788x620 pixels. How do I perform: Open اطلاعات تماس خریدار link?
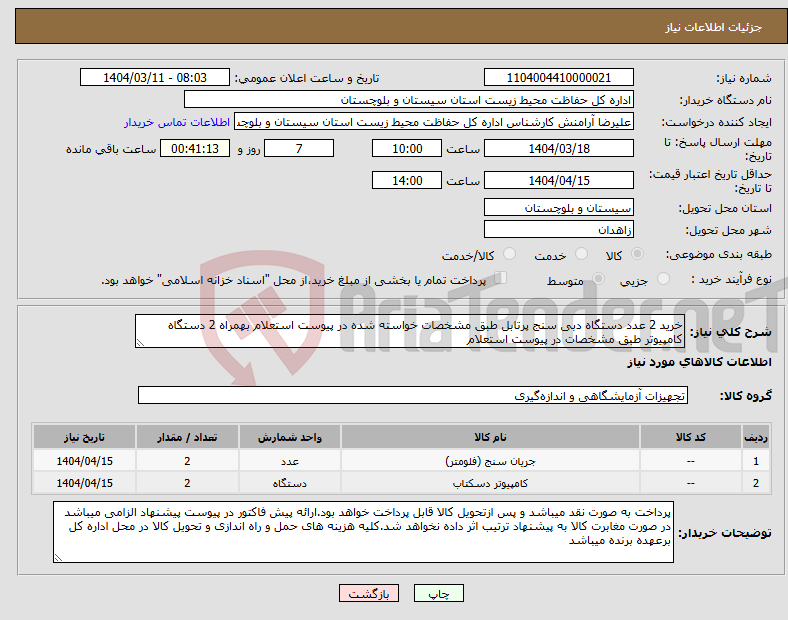[x=177, y=122]
